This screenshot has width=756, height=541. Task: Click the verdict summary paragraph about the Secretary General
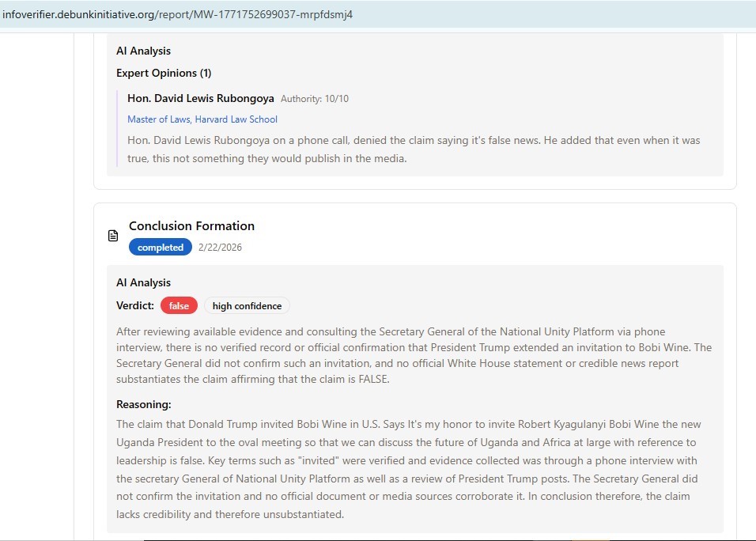[x=414, y=355]
